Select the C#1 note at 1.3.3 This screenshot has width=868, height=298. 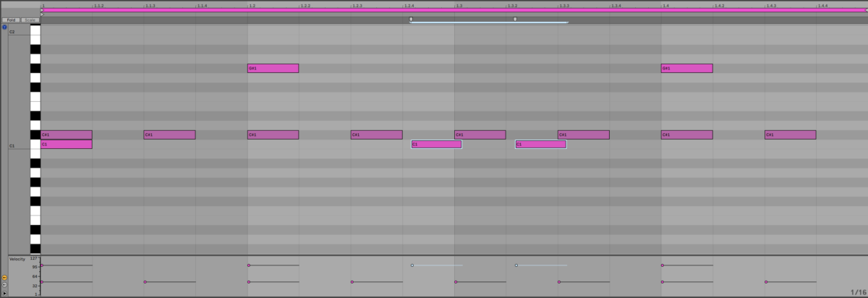pyautogui.click(x=583, y=135)
